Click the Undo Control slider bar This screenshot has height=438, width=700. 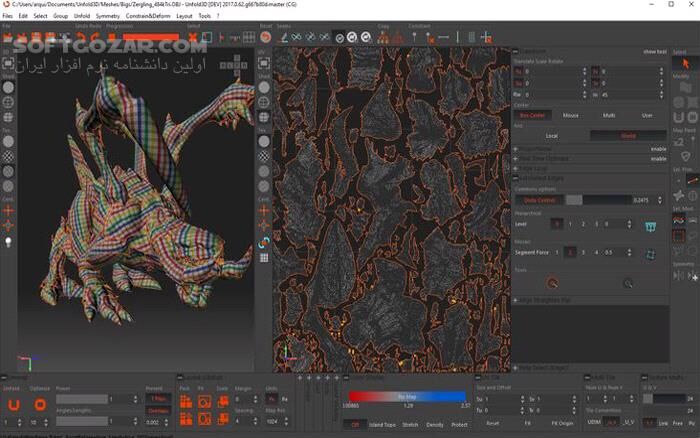600,200
